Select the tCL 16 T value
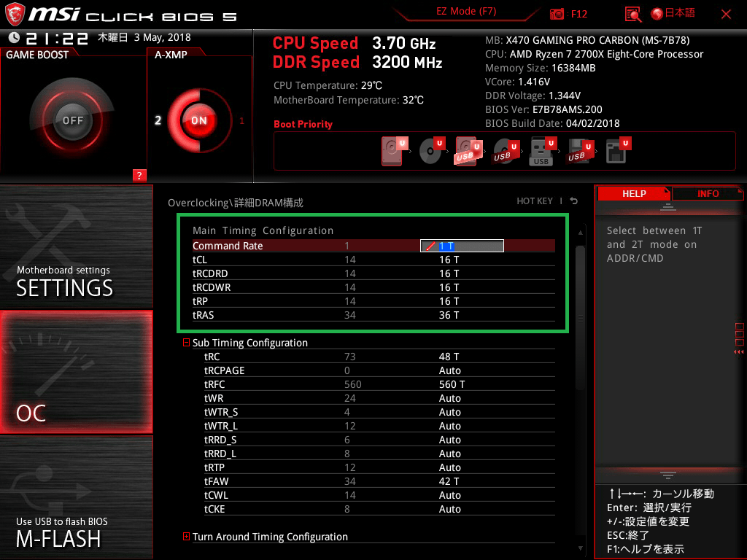 [x=449, y=260]
